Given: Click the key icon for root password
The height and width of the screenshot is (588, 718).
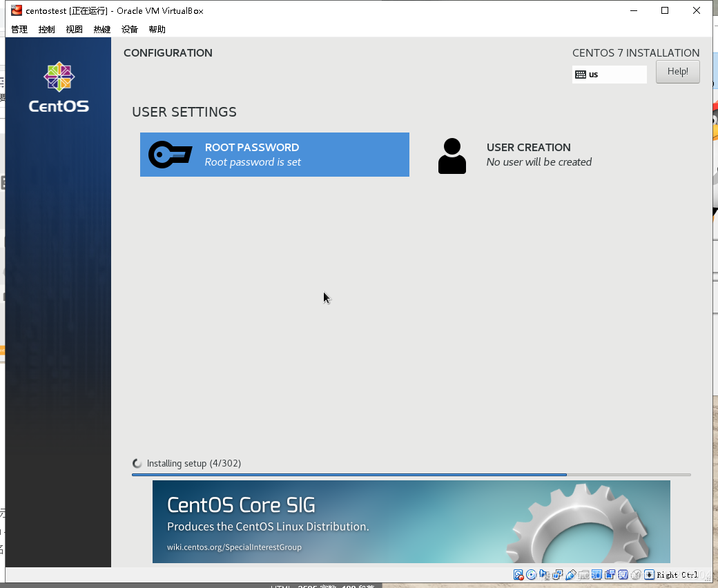Looking at the screenshot, I should point(171,155).
